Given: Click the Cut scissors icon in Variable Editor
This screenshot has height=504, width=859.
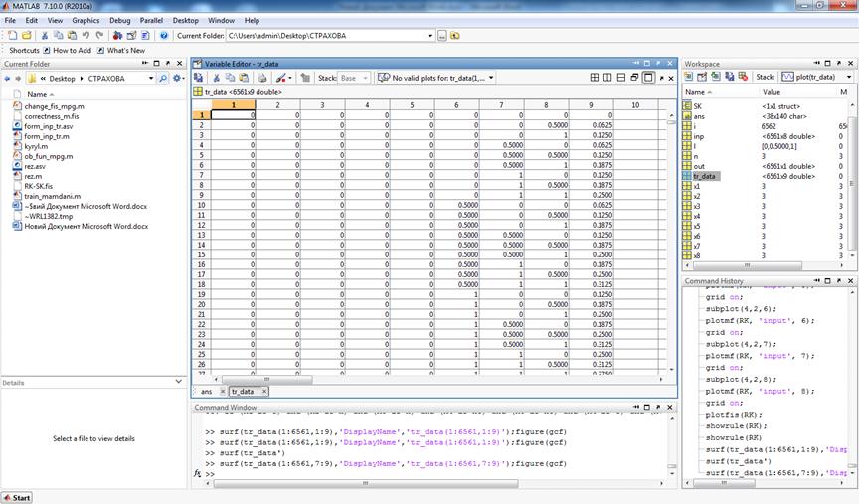Looking at the screenshot, I should pyautogui.click(x=215, y=78).
